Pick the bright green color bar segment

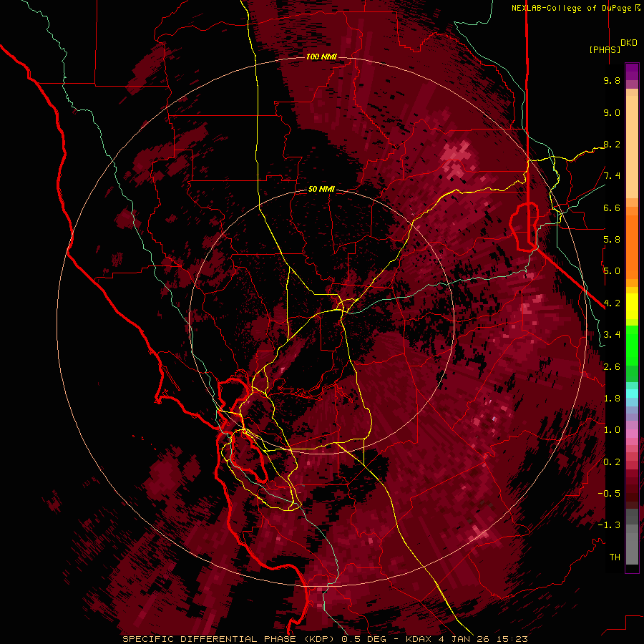pyautogui.click(x=632, y=345)
